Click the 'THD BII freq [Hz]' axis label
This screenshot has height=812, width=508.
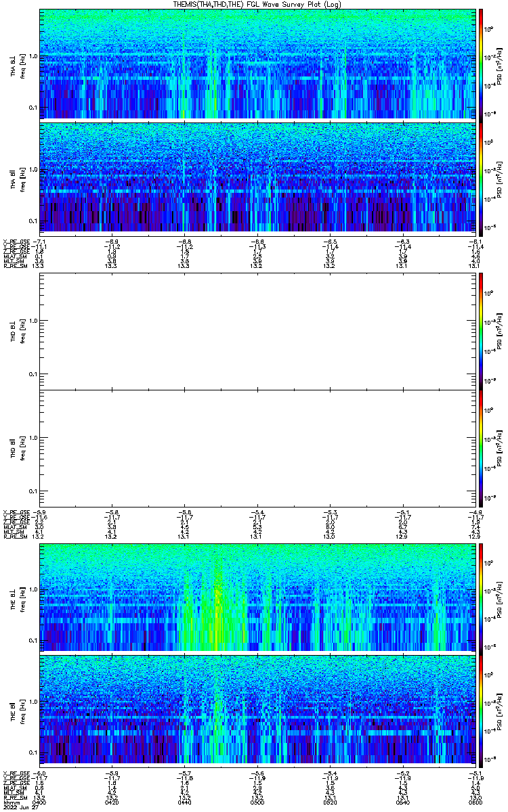17,448
